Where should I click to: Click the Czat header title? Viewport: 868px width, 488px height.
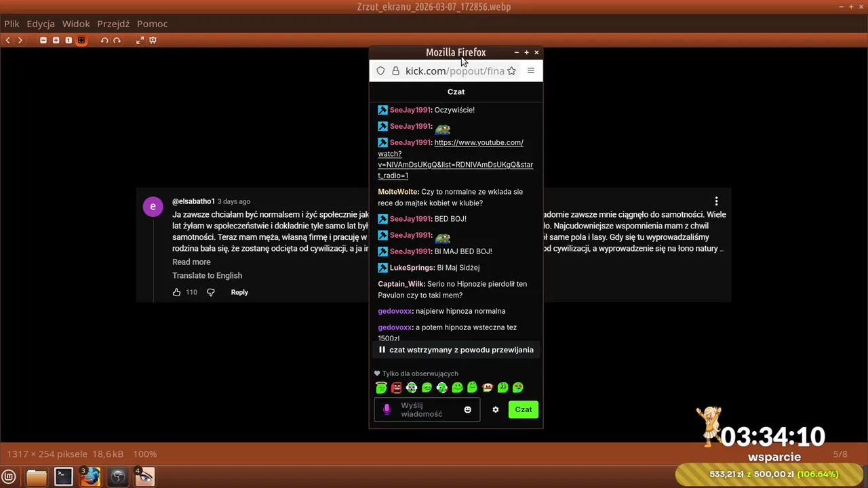(456, 91)
